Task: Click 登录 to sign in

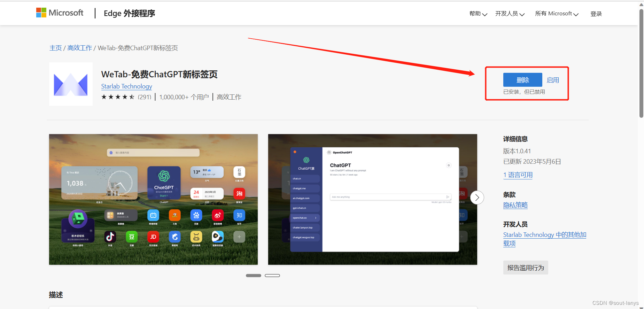Action: 596,14
